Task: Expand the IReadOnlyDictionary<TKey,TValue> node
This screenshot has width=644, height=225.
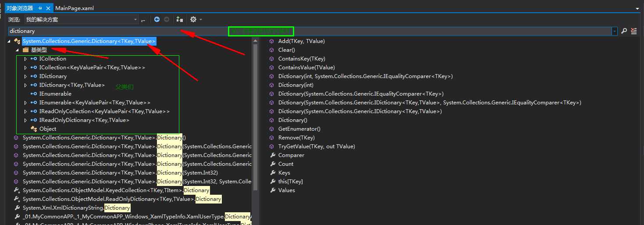Action: click(x=26, y=120)
